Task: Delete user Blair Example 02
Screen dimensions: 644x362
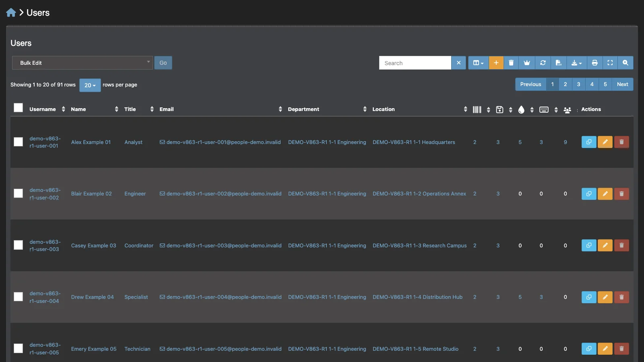Action: 621,194
